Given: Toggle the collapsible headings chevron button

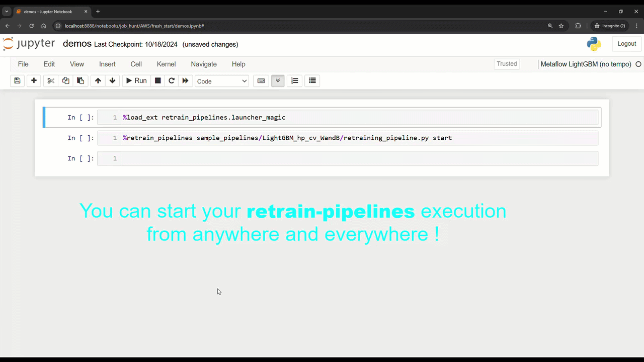Looking at the screenshot, I should (278, 80).
